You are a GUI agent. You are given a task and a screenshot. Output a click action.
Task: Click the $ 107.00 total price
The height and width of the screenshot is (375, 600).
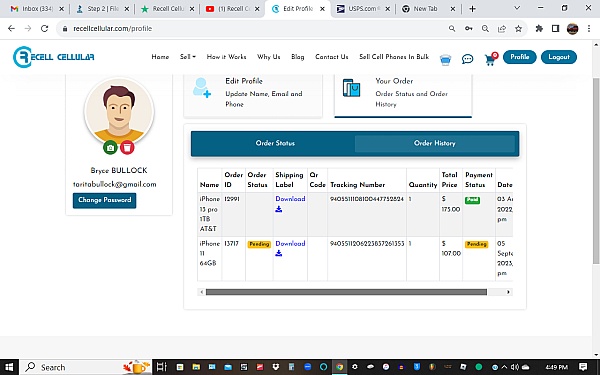coord(451,248)
